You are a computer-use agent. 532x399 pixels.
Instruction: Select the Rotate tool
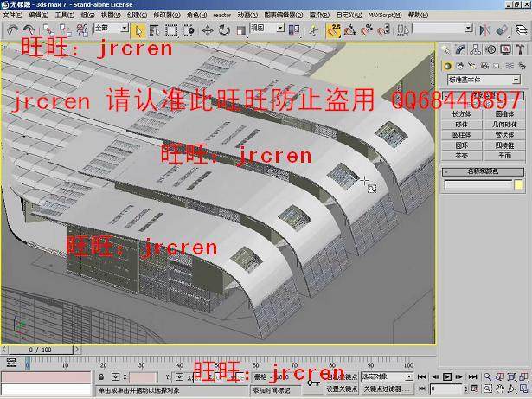pyautogui.click(x=224, y=31)
